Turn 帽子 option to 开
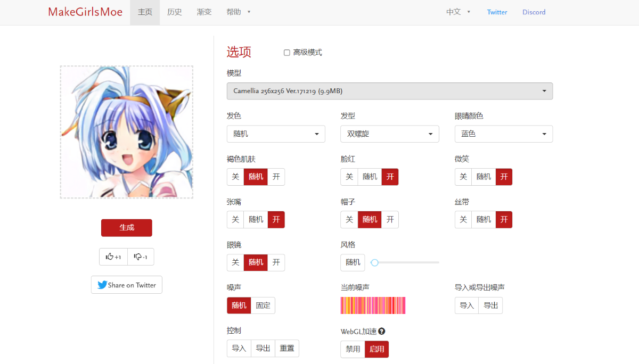639x364 pixels. pyautogui.click(x=390, y=219)
